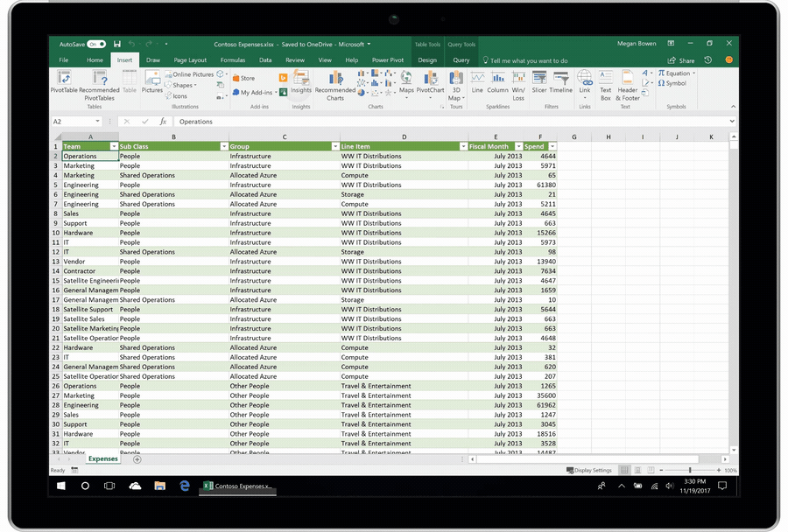Viewport: 788px width, 532px height.
Task: Adjust the zoom slider
Action: pos(689,469)
